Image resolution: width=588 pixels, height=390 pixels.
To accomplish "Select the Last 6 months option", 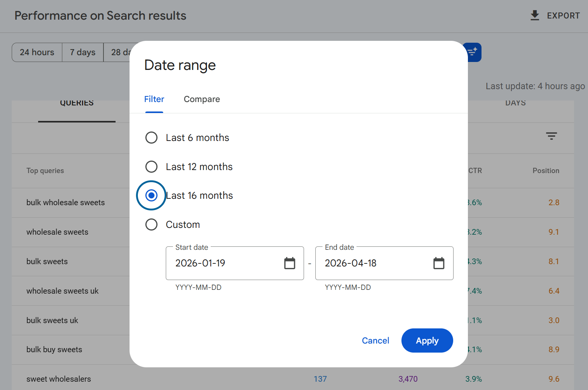I will (x=151, y=138).
